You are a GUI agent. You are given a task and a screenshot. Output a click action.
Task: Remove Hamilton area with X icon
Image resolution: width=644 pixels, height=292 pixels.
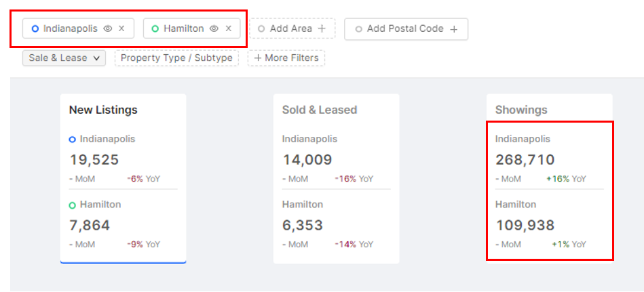(229, 28)
